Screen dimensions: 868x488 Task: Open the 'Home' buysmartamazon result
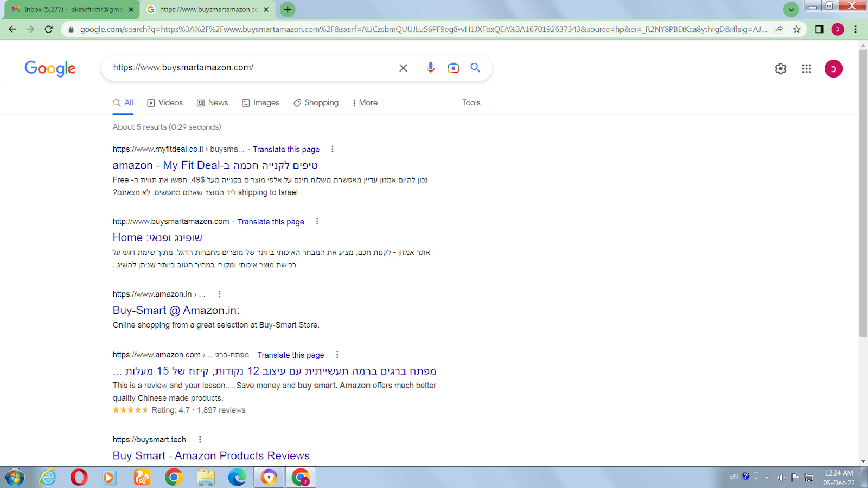[x=157, y=237]
